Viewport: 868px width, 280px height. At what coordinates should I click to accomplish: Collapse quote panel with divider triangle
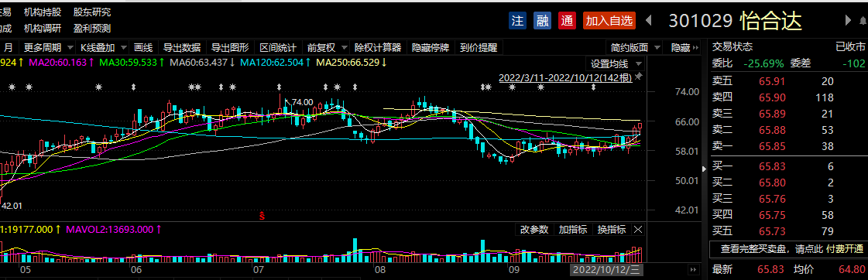[704, 168]
